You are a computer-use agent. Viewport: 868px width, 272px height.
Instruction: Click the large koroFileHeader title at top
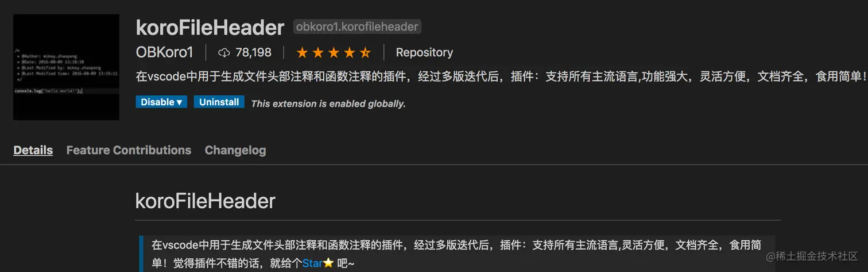point(210,27)
